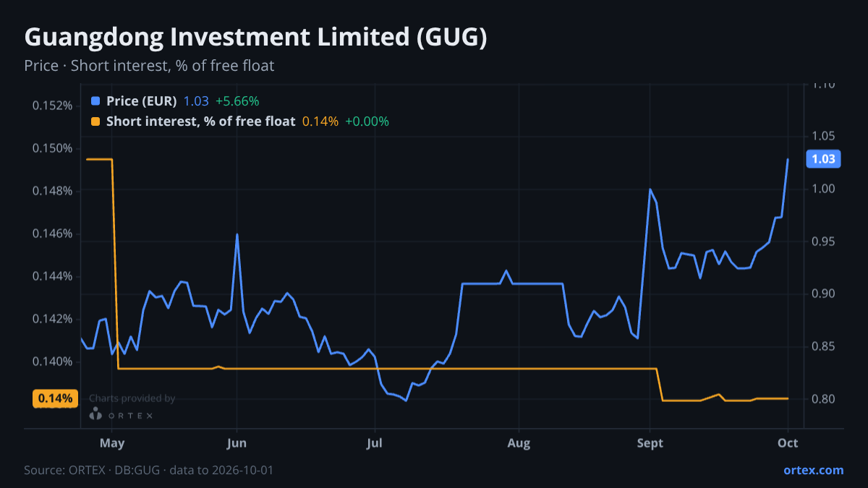The width and height of the screenshot is (868, 488).
Task: Click the Jul x-axis label
Action: (374, 442)
